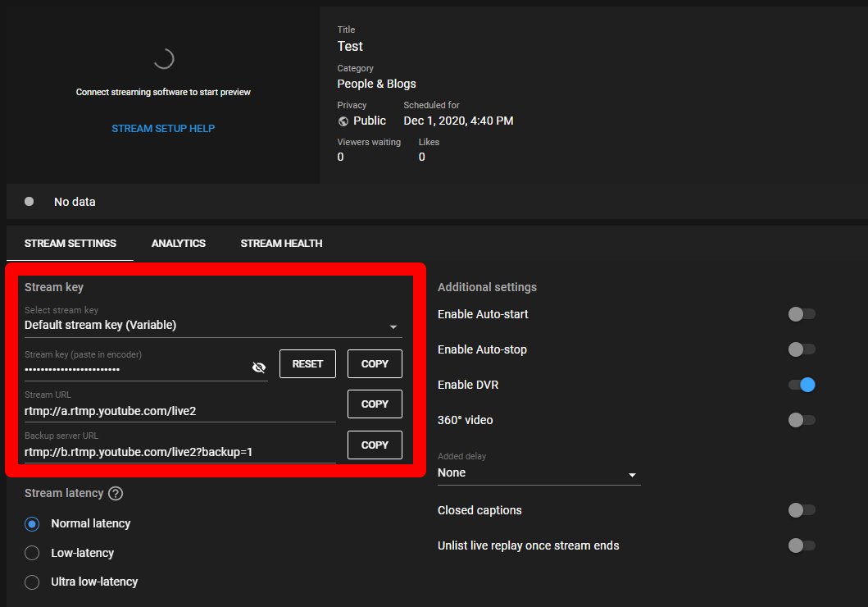Disable the Enable DVR toggle
This screenshot has height=607, width=868.
pyautogui.click(x=801, y=385)
